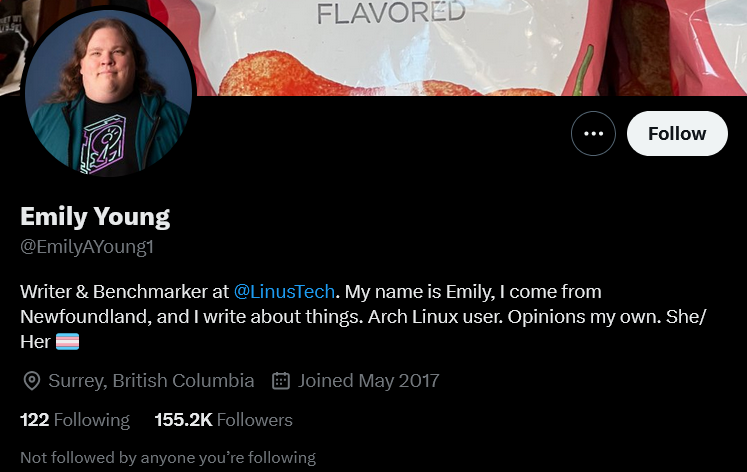Open the 122 Following list
Screen dimensions: 747x472
[x=75, y=420]
